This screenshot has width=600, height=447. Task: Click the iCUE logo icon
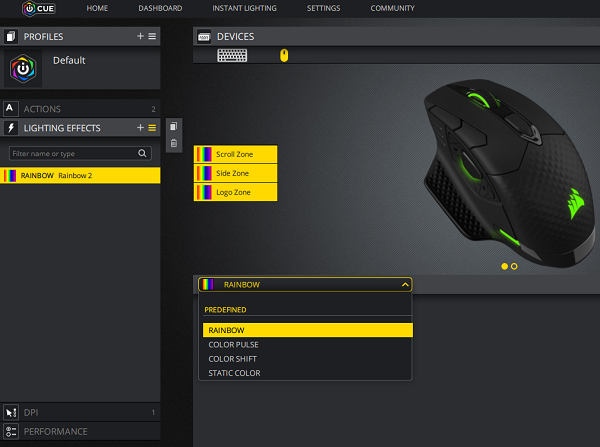click(x=39, y=8)
